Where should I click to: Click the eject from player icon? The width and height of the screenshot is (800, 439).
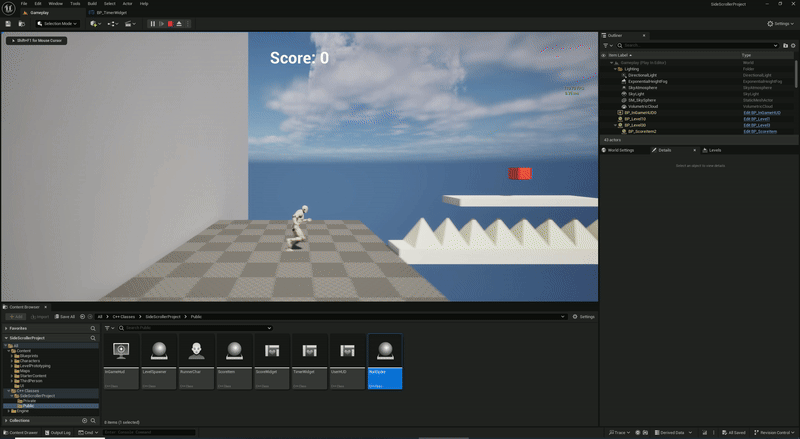pos(179,23)
